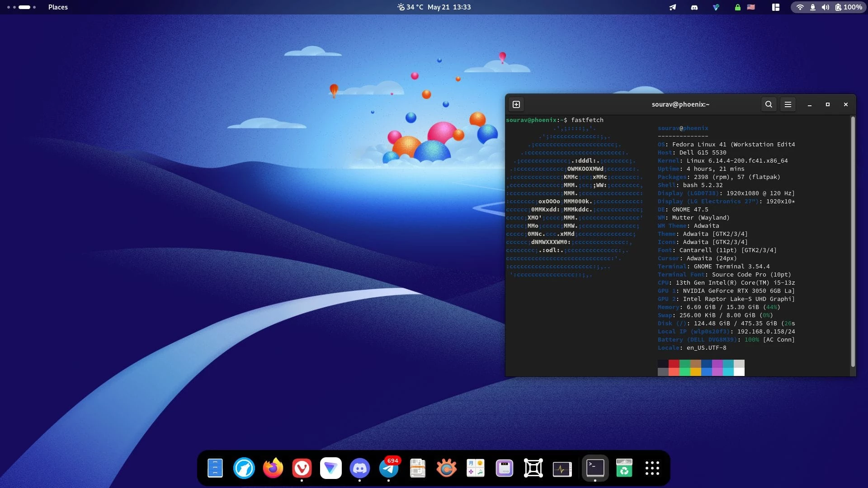Switch keyboard layout via the US flag indicator

click(x=750, y=7)
